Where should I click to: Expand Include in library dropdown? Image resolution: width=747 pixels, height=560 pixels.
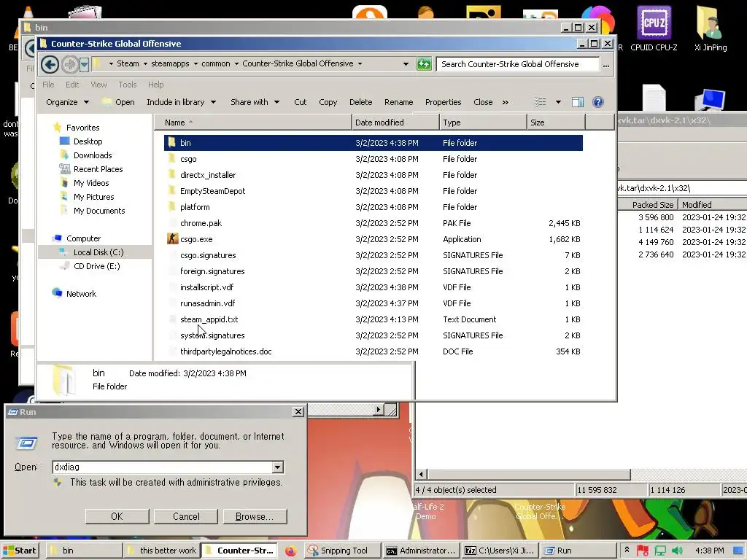point(181,102)
